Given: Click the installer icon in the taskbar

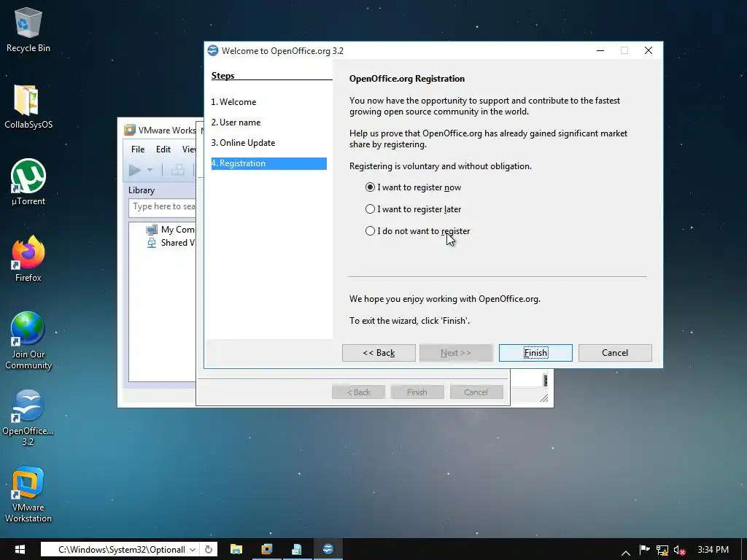Looking at the screenshot, I should [x=297, y=550].
